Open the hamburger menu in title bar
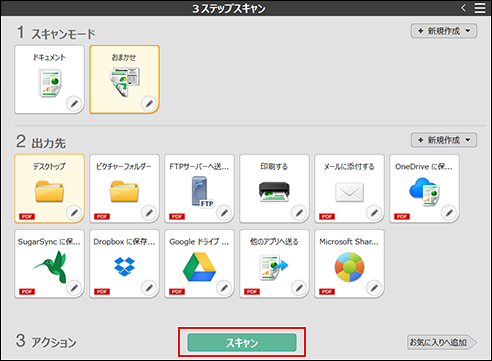Viewport: 492px width, 361px height. coord(480,8)
